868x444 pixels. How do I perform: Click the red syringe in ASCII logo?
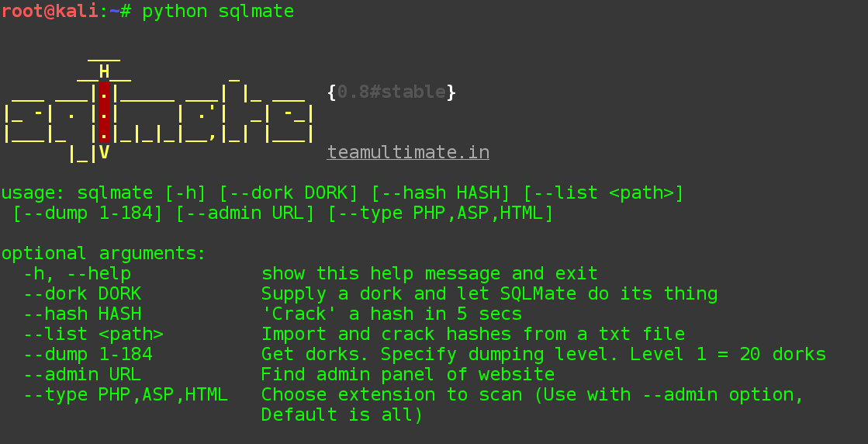pyautogui.click(x=103, y=112)
